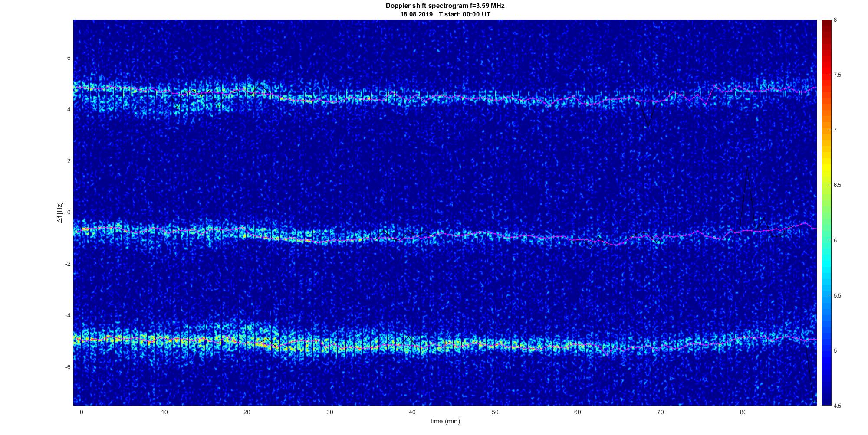The width and height of the screenshot is (868, 435).
Task: Click the x-axis tick label 40
Action: 412,412
